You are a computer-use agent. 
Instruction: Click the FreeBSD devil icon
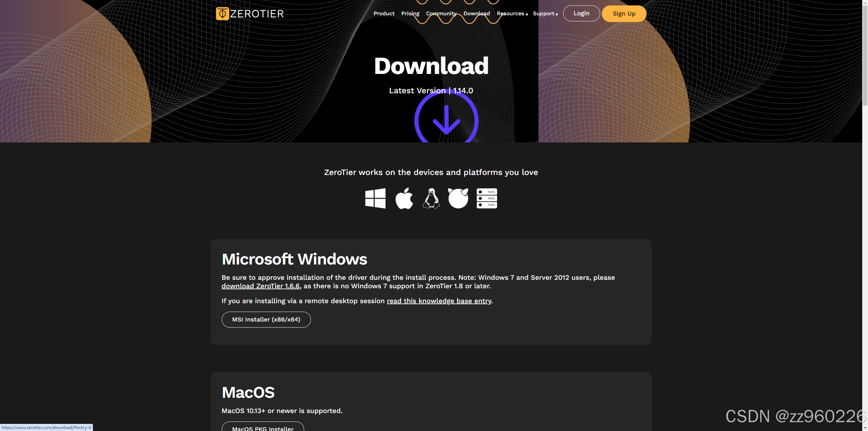[458, 198]
